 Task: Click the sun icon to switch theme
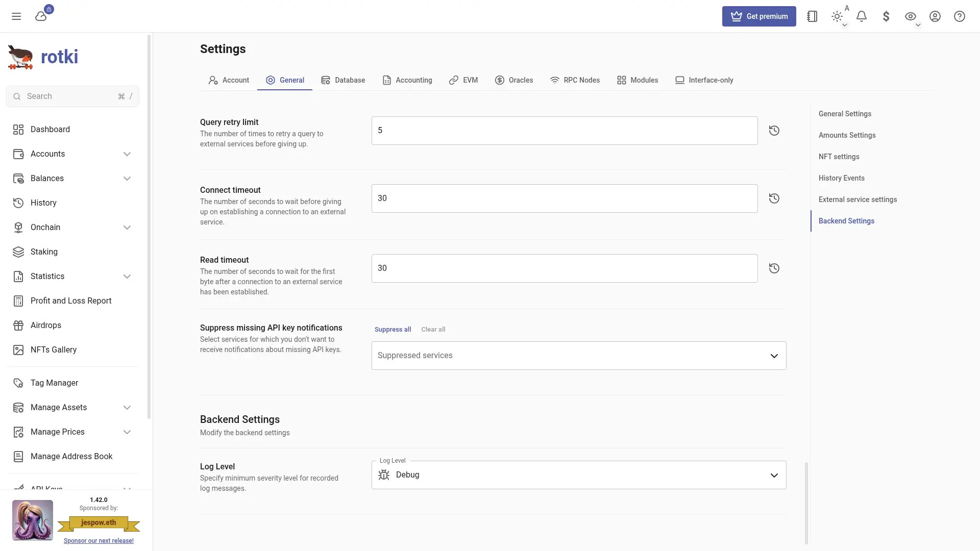(837, 16)
